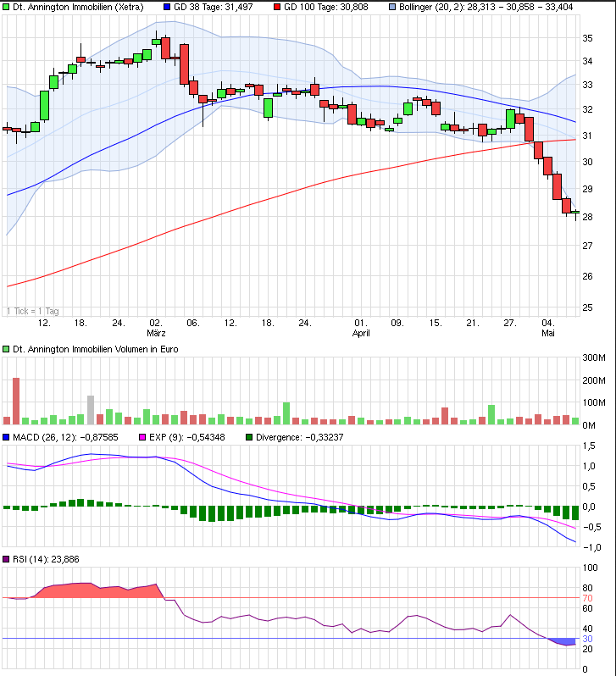Click the green Volumen in Euro legend swatch
The width and height of the screenshot is (616, 676).
click(x=6, y=349)
